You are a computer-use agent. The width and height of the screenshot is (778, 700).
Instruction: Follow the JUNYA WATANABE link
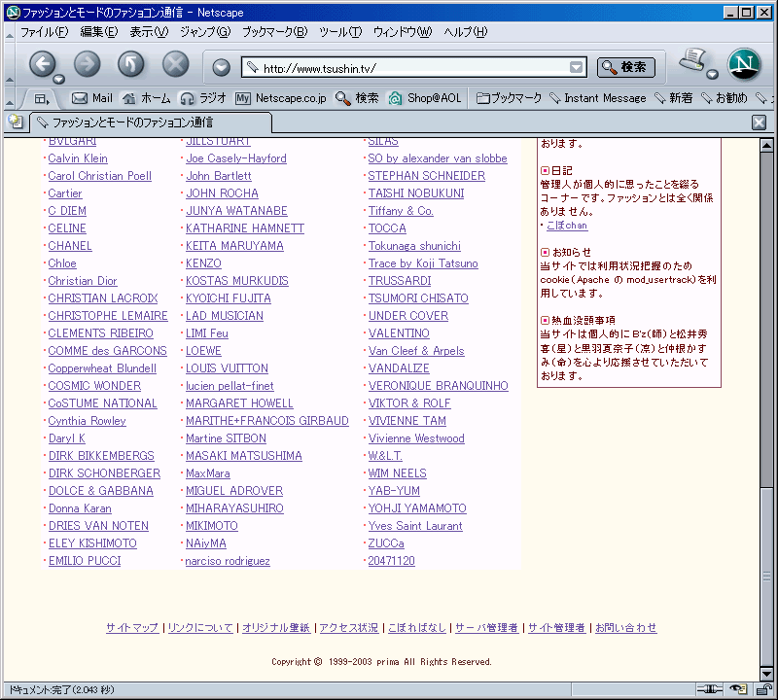[x=236, y=211]
